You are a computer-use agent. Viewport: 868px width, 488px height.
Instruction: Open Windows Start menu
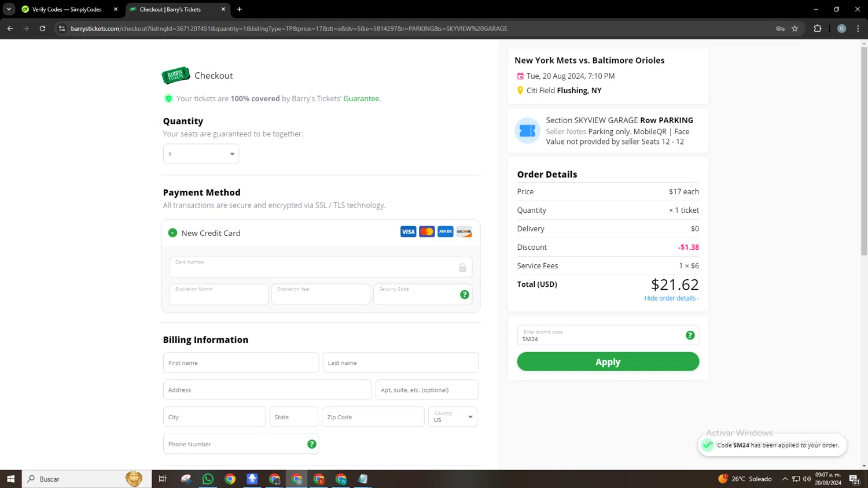[10, 479]
